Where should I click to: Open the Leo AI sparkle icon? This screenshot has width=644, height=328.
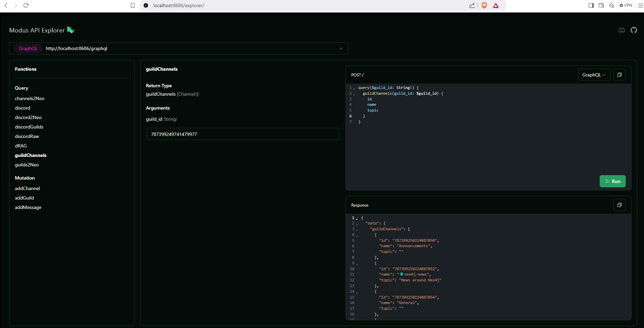tap(612, 5)
